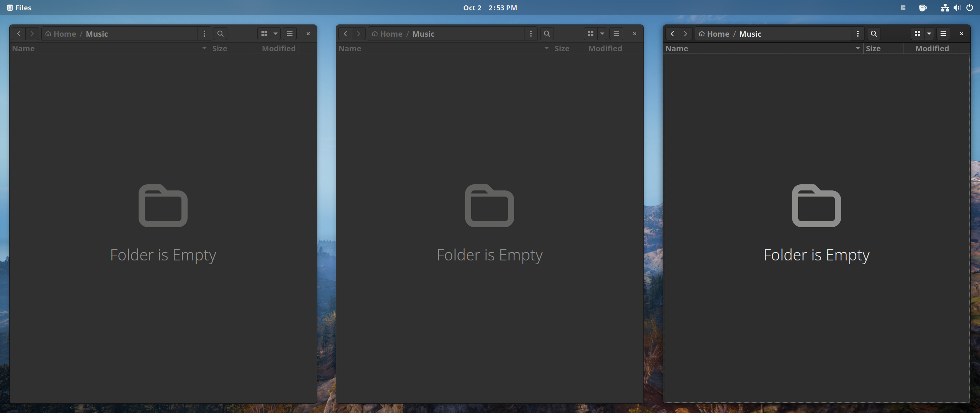Open path options menu in right window
The height and width of the screenshot is (413, 980).
[858, 34]
